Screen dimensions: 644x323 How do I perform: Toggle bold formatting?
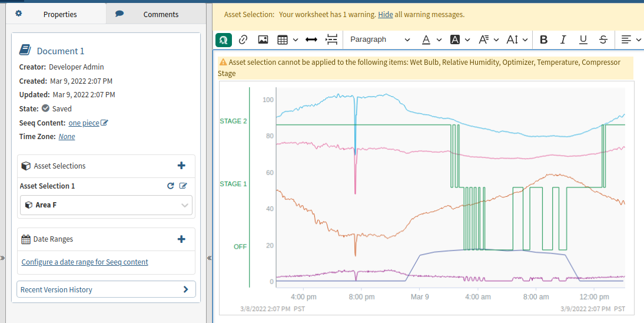pyautogui.click(x=543, y=39)
